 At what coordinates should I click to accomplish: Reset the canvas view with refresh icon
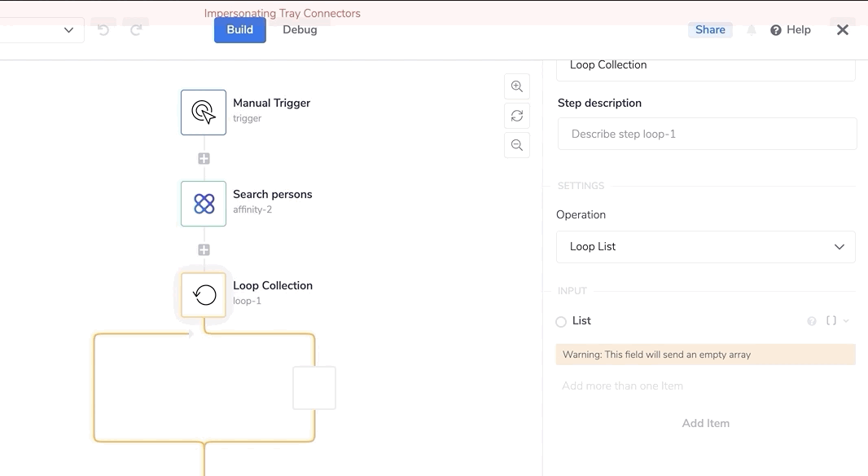point(517,116)
